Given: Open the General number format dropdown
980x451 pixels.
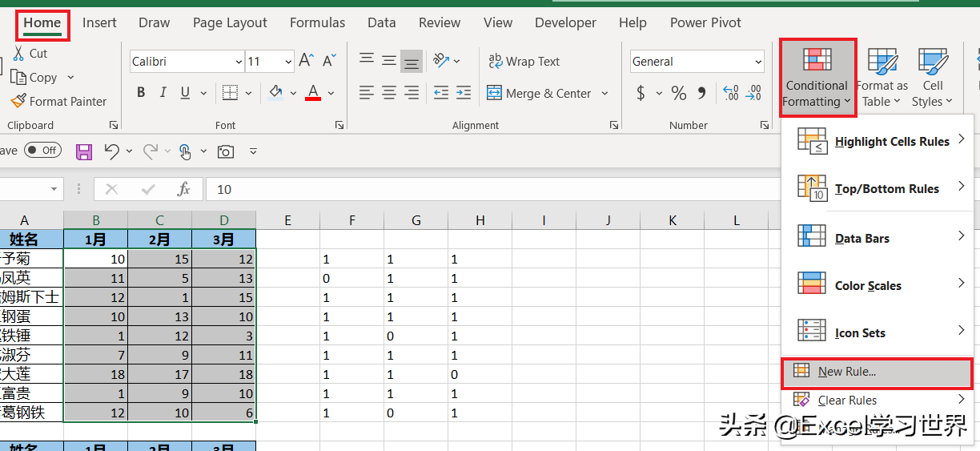Looking at the screenshot, I should pyautogui.click(x=758, y=61).
